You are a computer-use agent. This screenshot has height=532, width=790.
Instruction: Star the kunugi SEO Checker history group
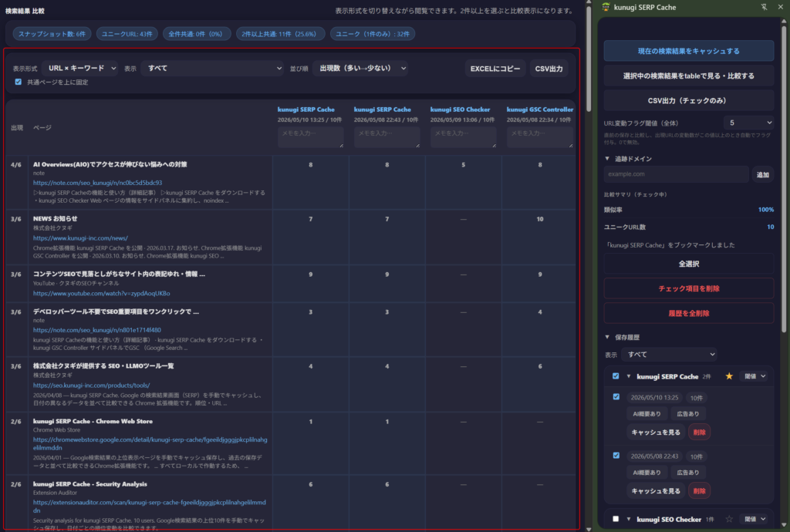tap(729, 519)
